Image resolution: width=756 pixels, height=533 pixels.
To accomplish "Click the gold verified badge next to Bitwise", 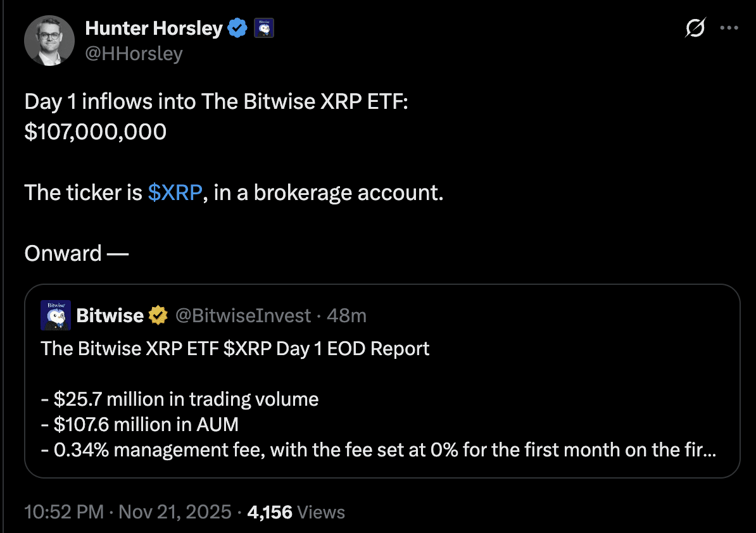I will 158,315.
